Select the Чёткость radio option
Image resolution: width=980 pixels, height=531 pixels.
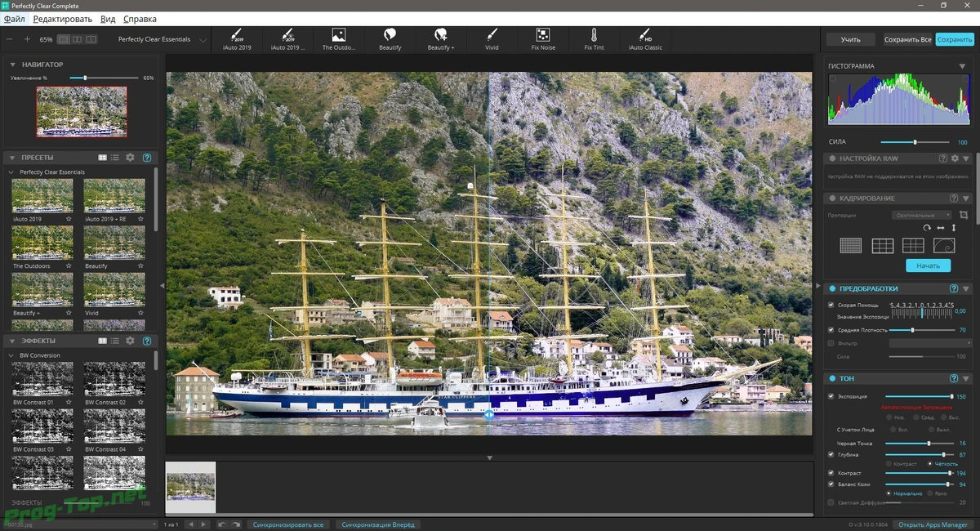tap(931, 463)
